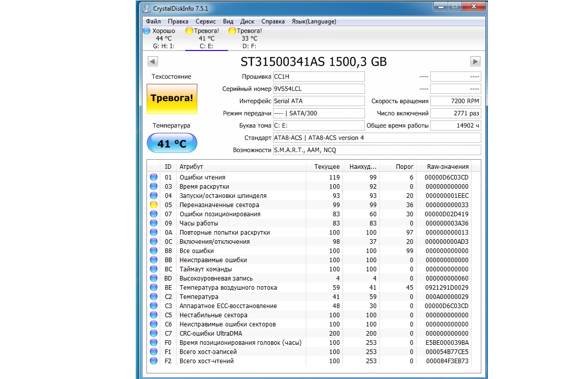Screen dimensions: 588x379
Task: Go to previous disk with left arrow
Action: (153, 62)
